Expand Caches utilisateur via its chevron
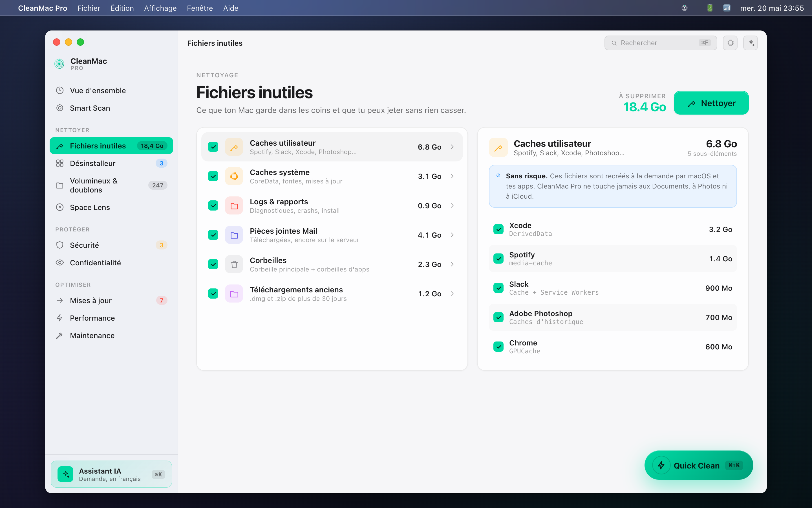 pyautogui.click(x=452, y=147)
